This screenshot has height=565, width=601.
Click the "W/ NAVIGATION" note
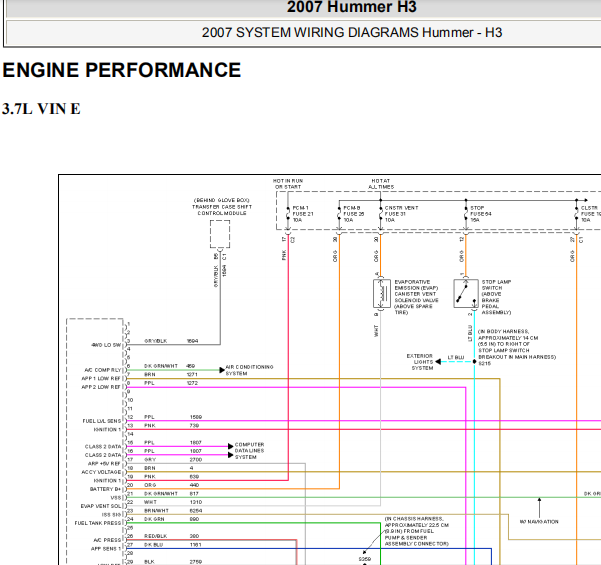(x=539, y=522)
